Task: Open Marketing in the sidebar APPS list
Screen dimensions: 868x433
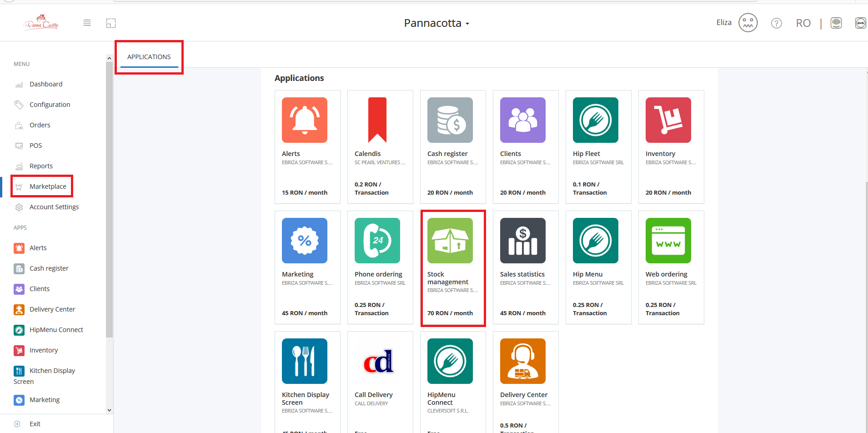Action: coord(45,400)
